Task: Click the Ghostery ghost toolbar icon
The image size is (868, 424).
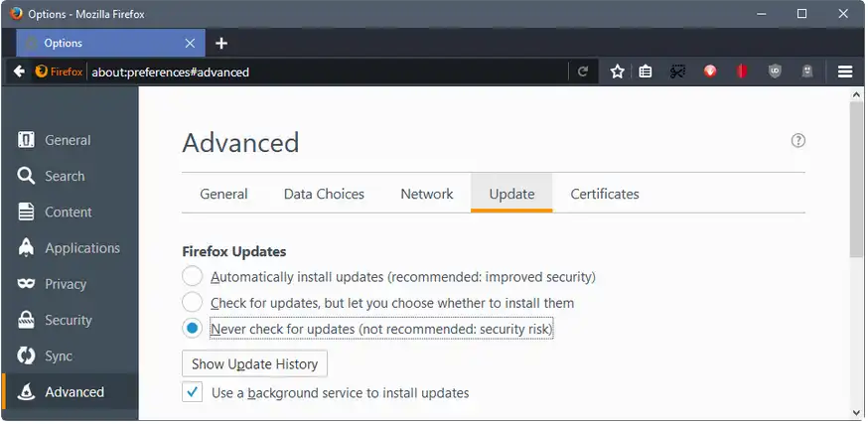Action: (807, 71)
